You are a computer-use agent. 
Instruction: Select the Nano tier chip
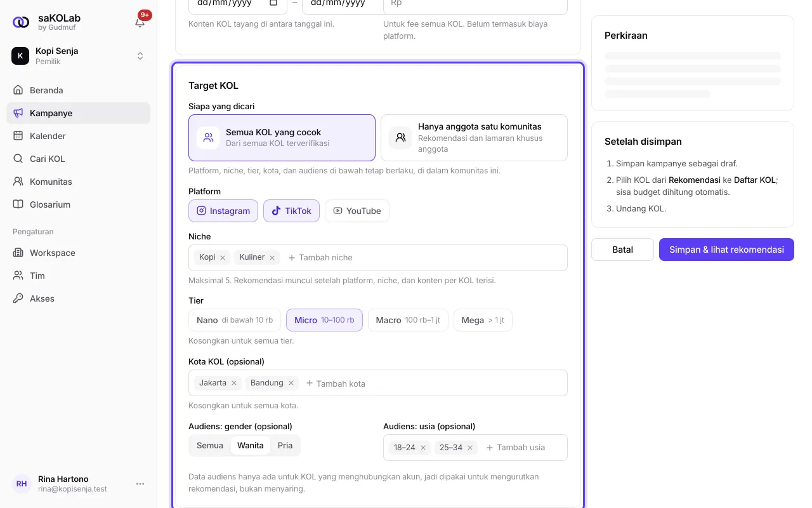click(x=235, y=320)
